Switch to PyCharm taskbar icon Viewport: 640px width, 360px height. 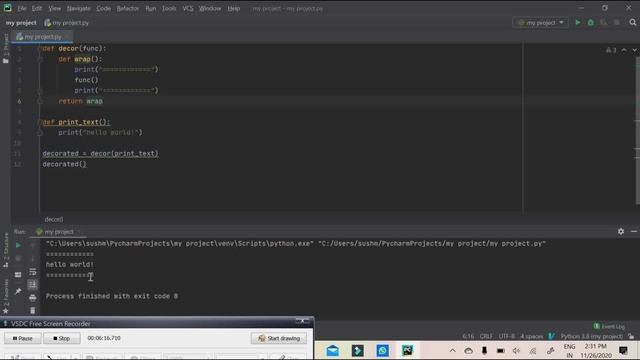pos(407,351)
